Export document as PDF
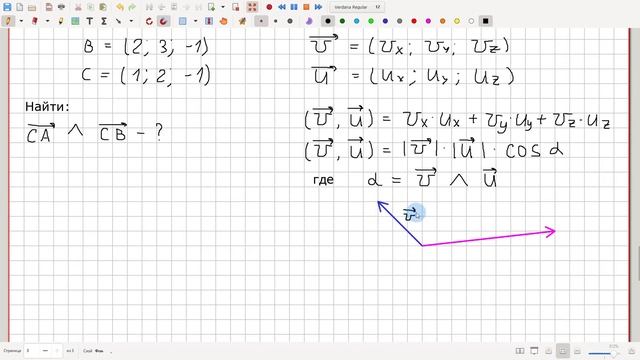Image resolution: width=640 pixels, height=360 pixels. pyautogui.click(x=49, y=7)
